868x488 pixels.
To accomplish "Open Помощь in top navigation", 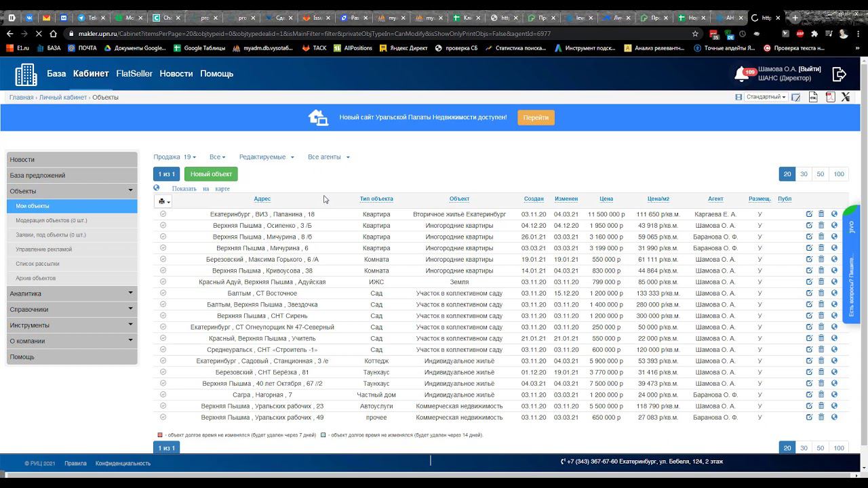I will point(216,73).
